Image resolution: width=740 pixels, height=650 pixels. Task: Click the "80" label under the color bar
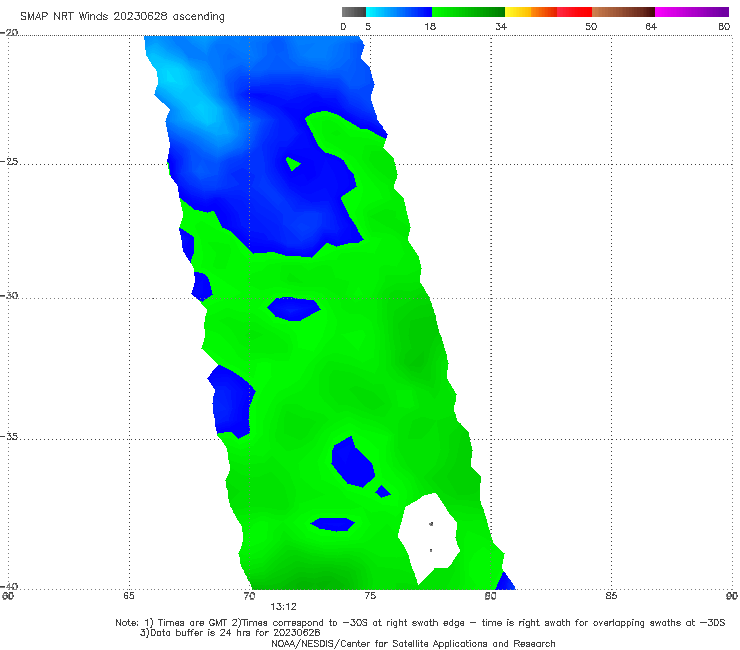pos(724,26)
